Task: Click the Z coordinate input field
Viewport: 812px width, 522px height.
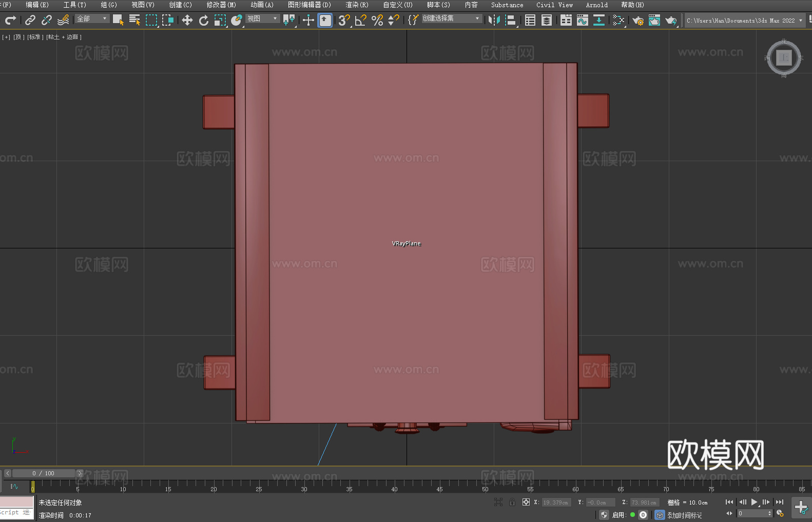Action: pyautogui.click(x=645, y=502)
